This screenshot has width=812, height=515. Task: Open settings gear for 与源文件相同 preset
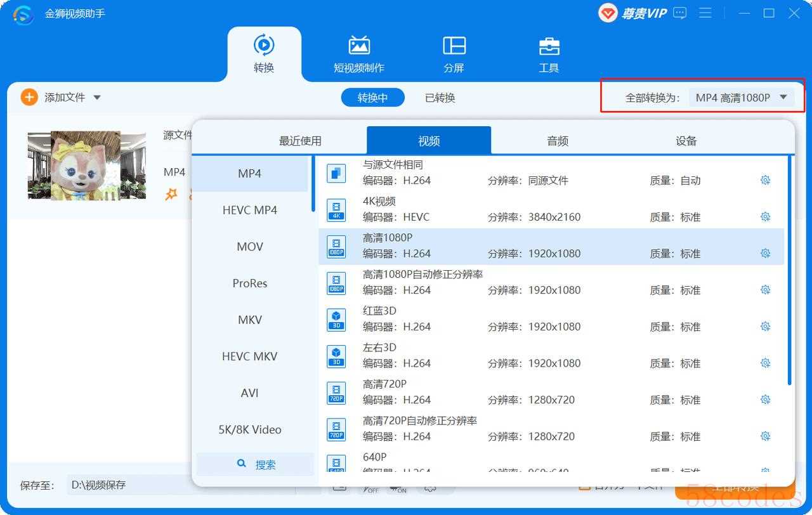tap(765, 180)
